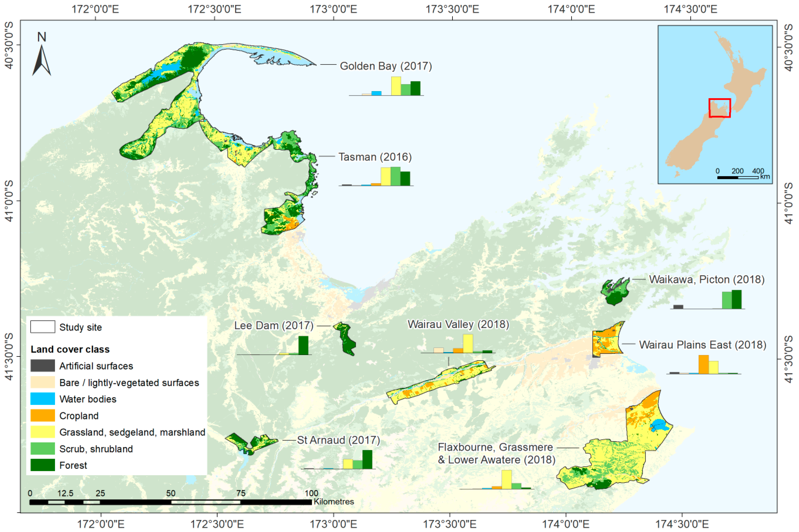Click the Lee Dam (2017) label

point(274,325)
